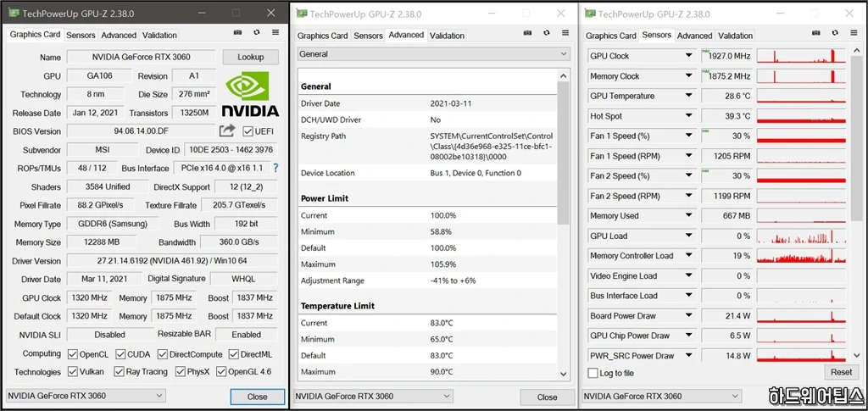
Task: Open the General category dropdown
Action: (x=433, y=54)
